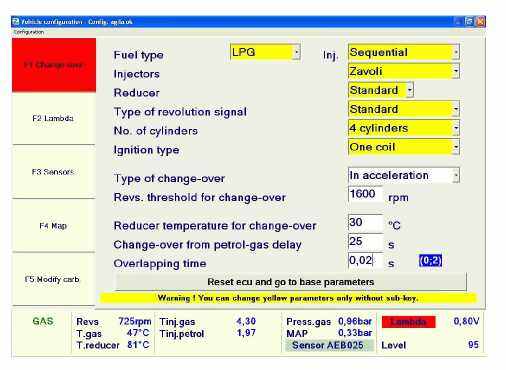This screenshot has width=506, height=370.
Task: Click the Revs. threshold for change-over label
Action: 200,198
